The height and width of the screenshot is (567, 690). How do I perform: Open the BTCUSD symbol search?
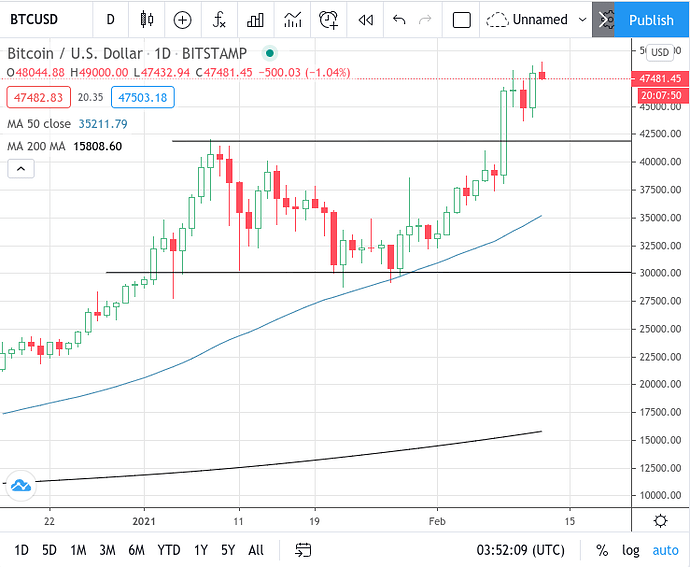click(34, 19)
